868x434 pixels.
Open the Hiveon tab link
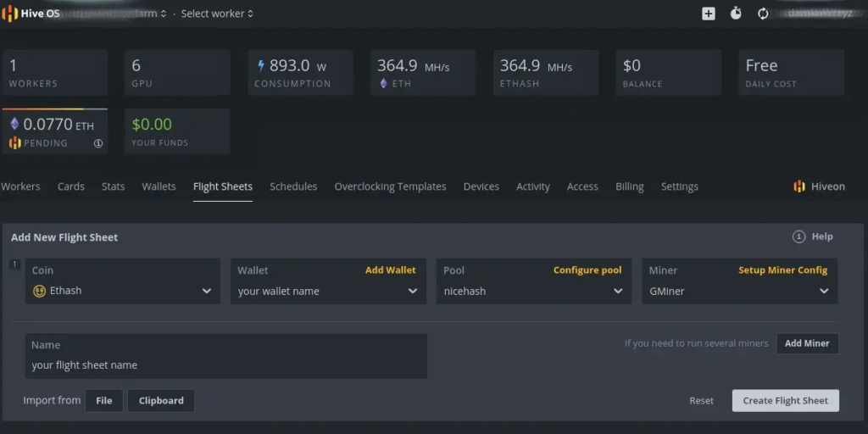pyautogui.click(x=820, y=186)
